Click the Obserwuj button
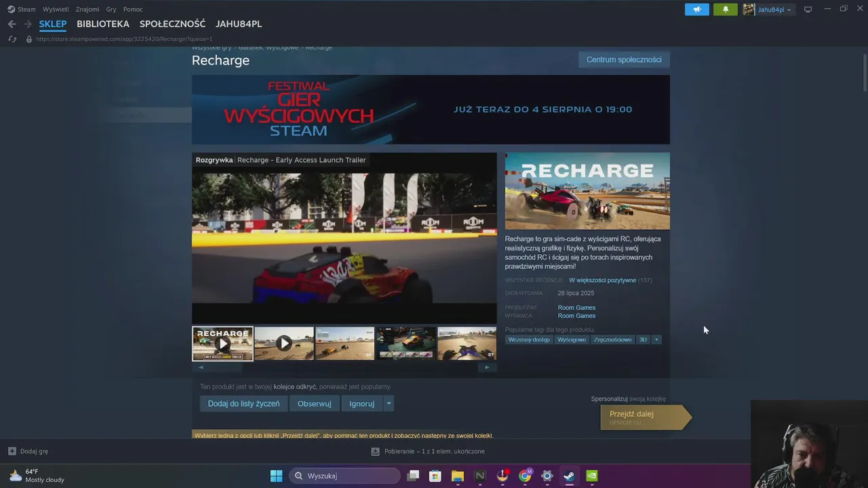The height and width of the screenshot is (488, 868). tap(314, 403)
